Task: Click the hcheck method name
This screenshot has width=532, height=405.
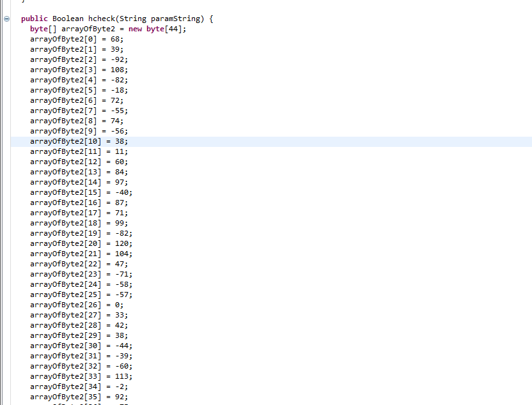Action: tap(102, 19)
